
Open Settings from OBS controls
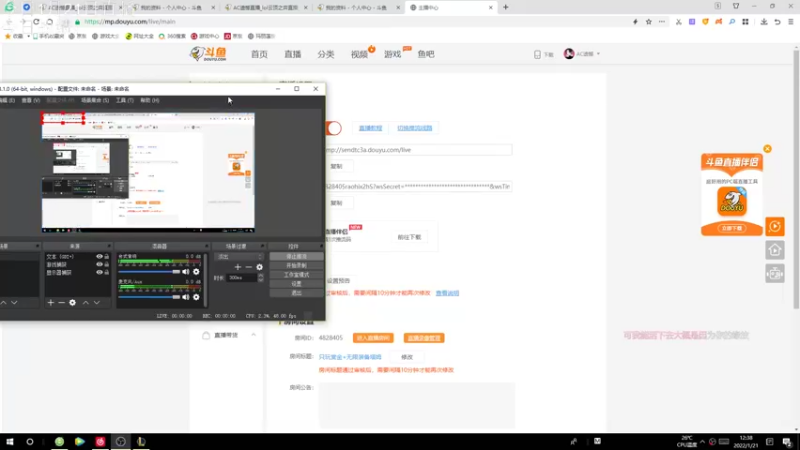(296, 284)
